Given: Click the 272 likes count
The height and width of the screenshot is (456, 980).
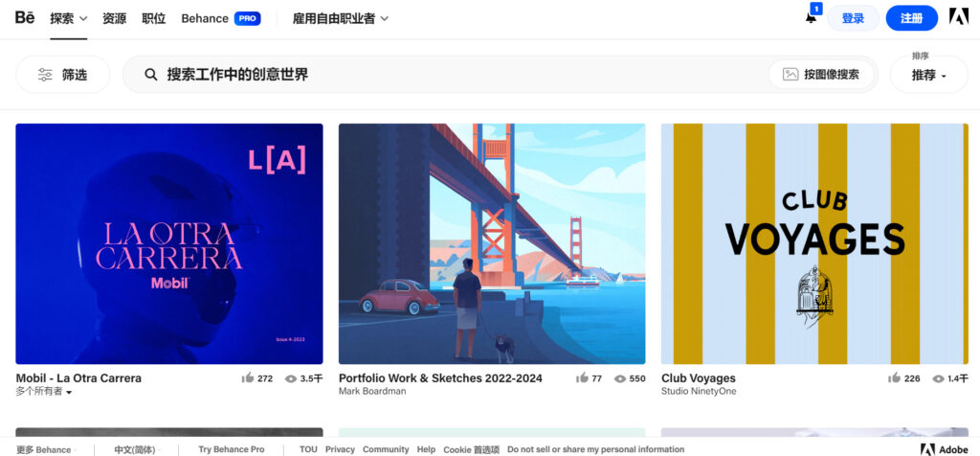Looking at the screenshot, I should pos(265,378).
